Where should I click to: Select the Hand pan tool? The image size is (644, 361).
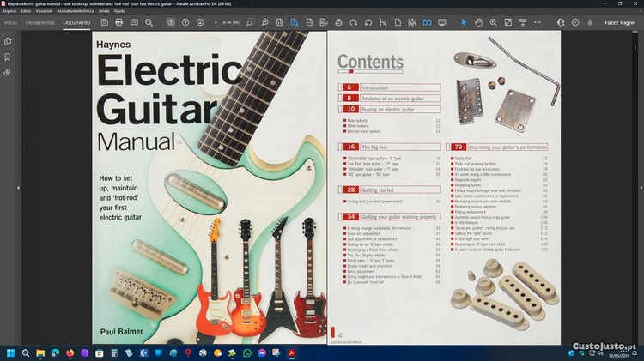[478, 21]
